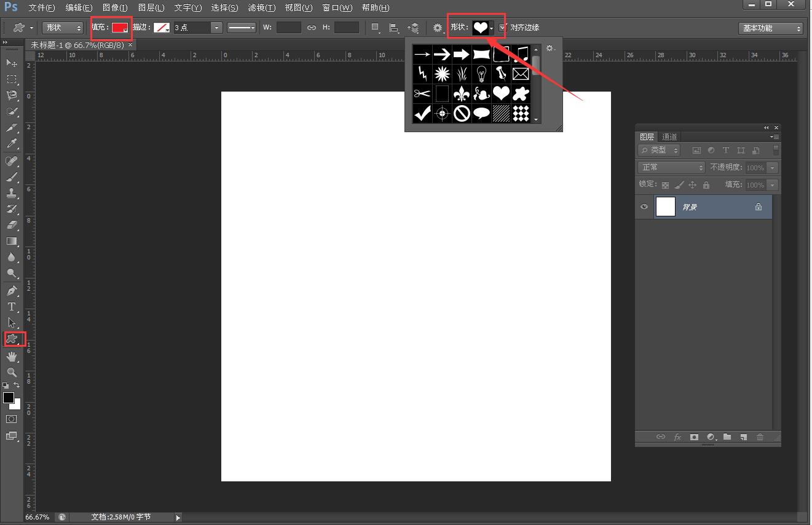
Task: Toggle the layer filter switch in the Layers panel
Action: pyautogui.click(x=776, y=150)
